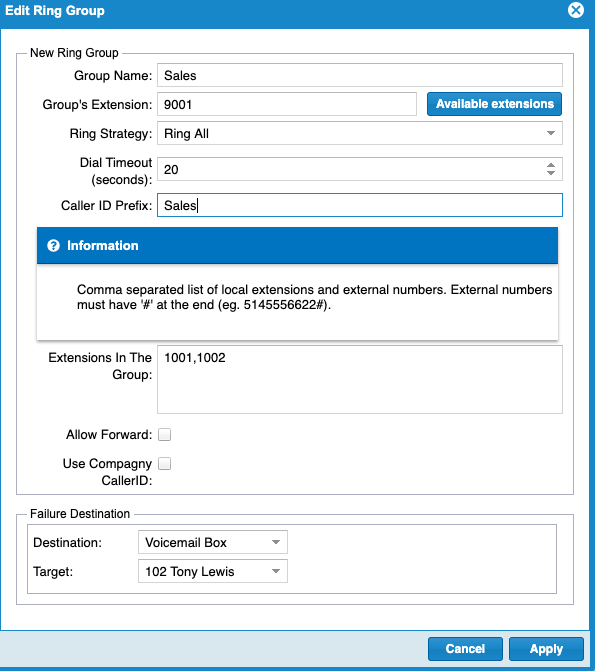The height and width of the screenshot is (671, 595).
Task: Click the Available extensions button
Action: click(x=494, y=104)
